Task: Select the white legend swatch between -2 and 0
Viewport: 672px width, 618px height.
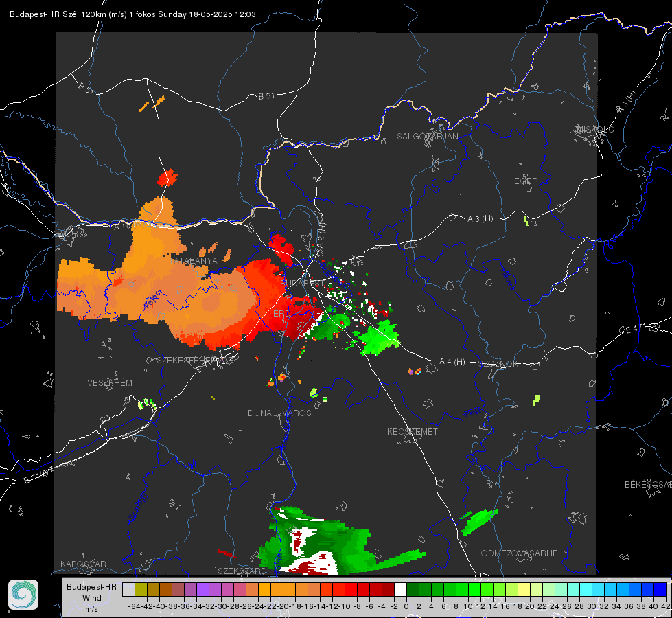Action: pyautogui.click(x=400, y=590)
